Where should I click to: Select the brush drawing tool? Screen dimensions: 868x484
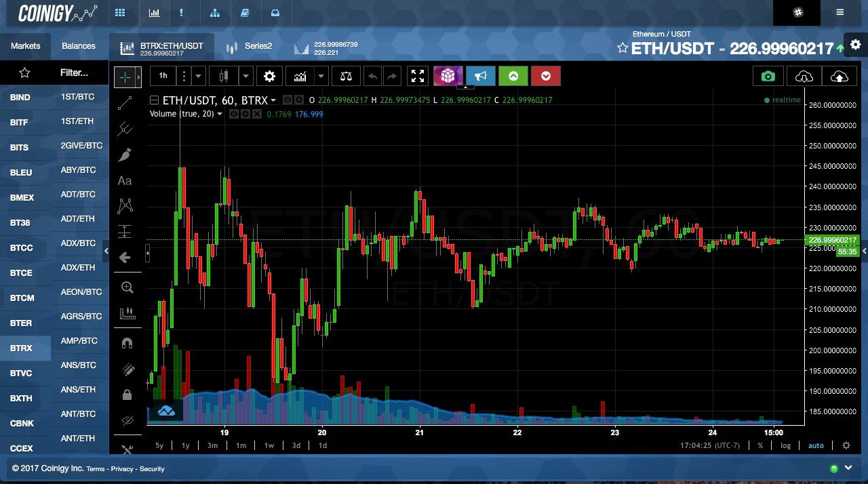coord(125,155)
